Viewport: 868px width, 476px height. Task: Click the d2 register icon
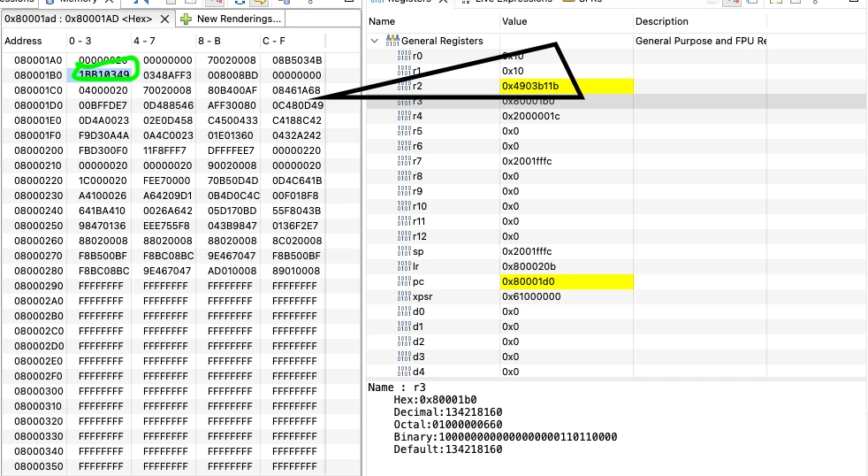[x=404, y=342]
